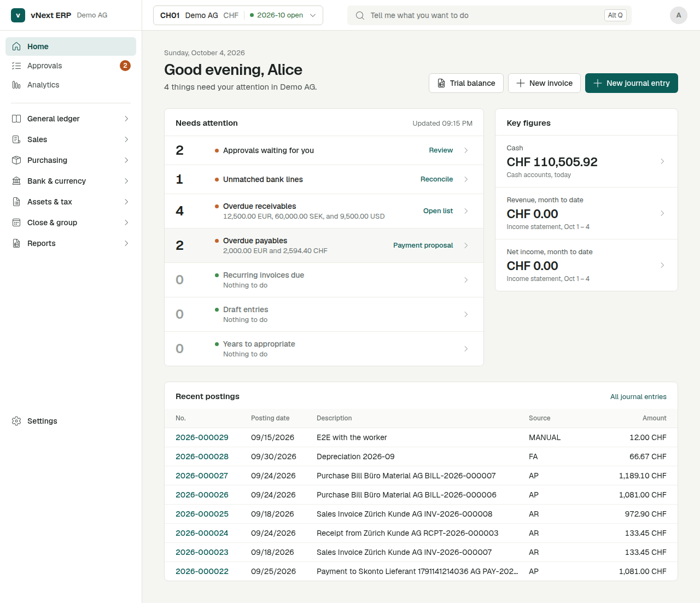Click Reconcile for unmatched bank lines
The image size is (700, 603).
point(436,179)
